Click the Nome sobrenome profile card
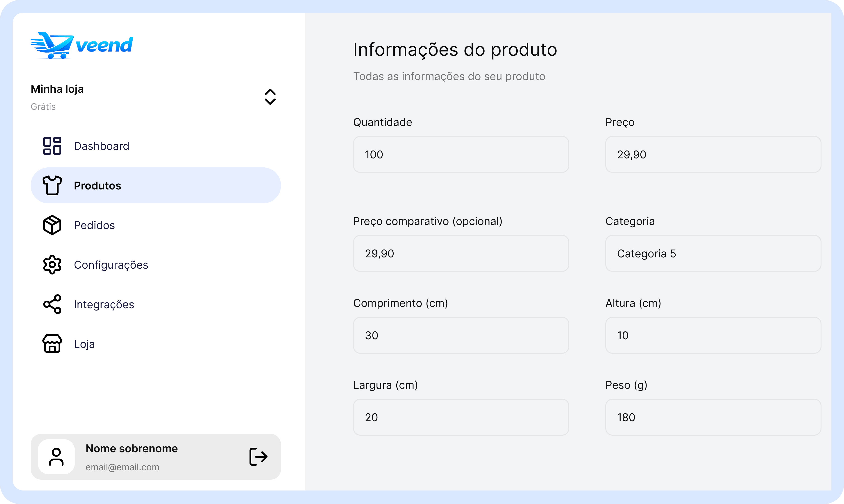Viewport: 844px width, 504px height. point(156,457)
